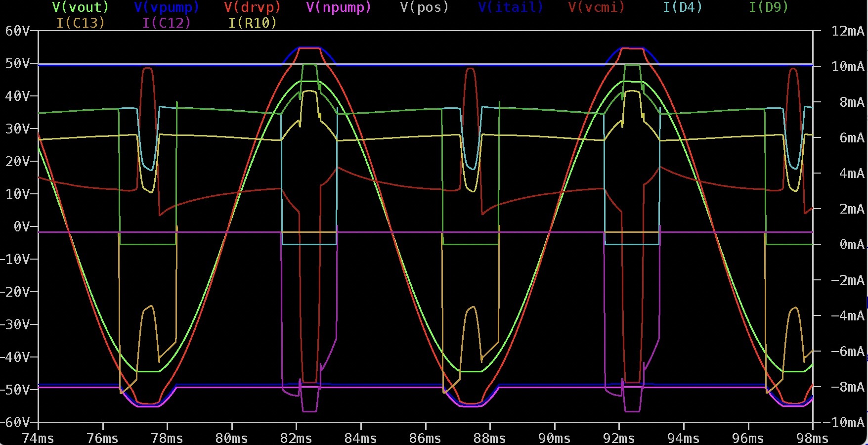
Task: Click the 86ms time axis label
Action: 425,439
